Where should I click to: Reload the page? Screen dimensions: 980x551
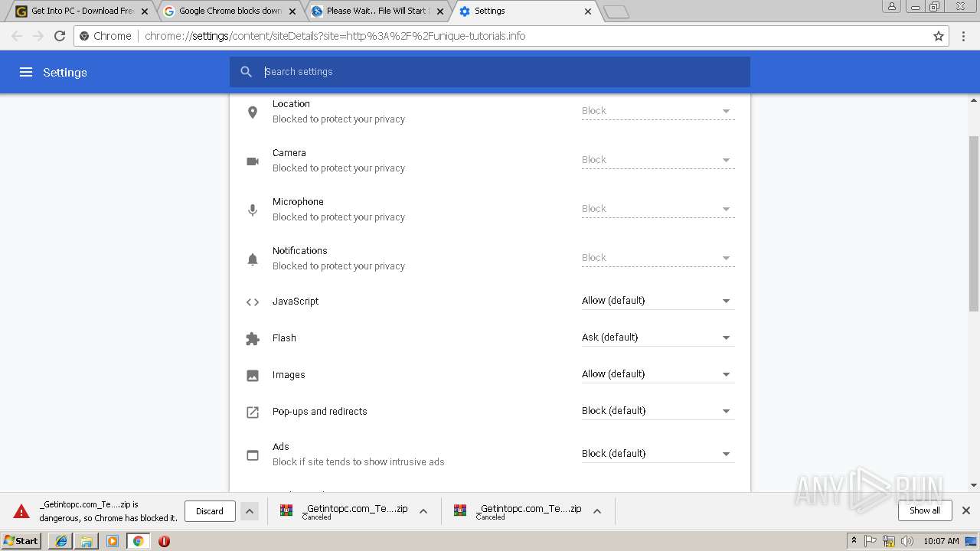tap(60, 36)
